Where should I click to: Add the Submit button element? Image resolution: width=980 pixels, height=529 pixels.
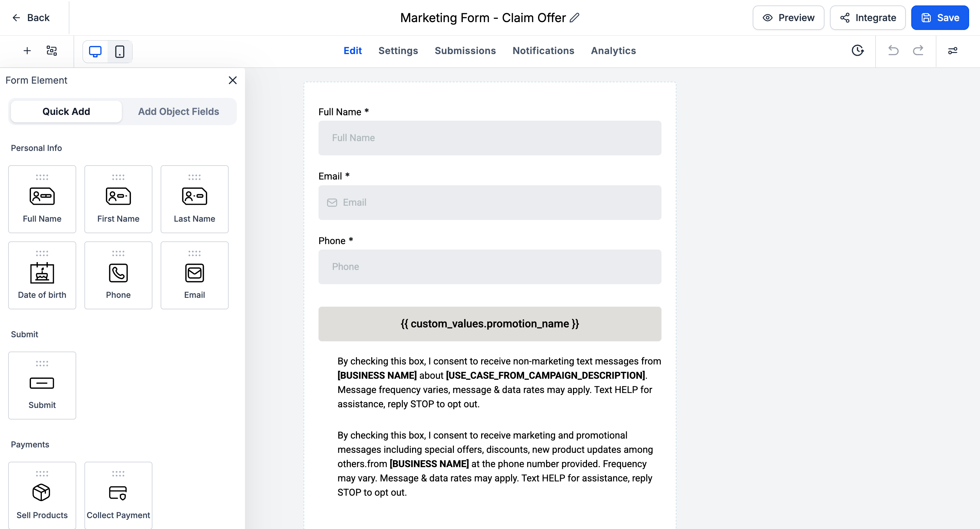(x=42, y=385)
